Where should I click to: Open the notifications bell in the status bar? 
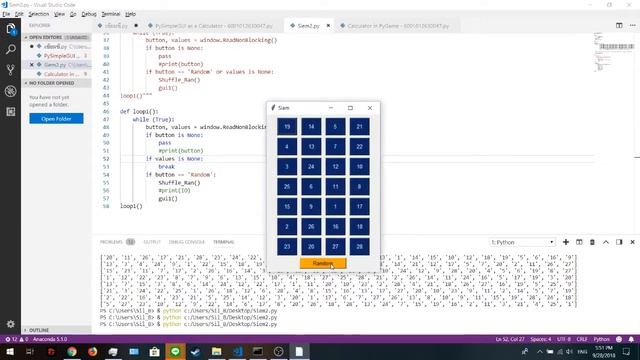tap(631, 339)
